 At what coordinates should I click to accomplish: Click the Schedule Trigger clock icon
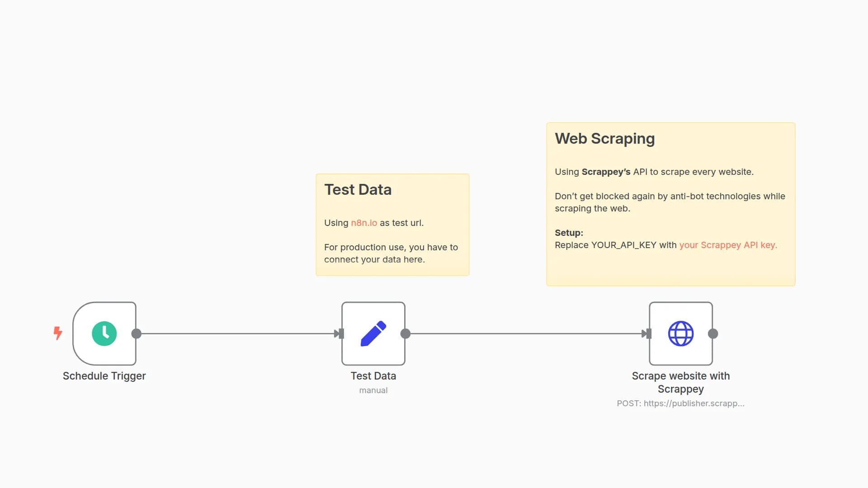click(x=104, y=333)
